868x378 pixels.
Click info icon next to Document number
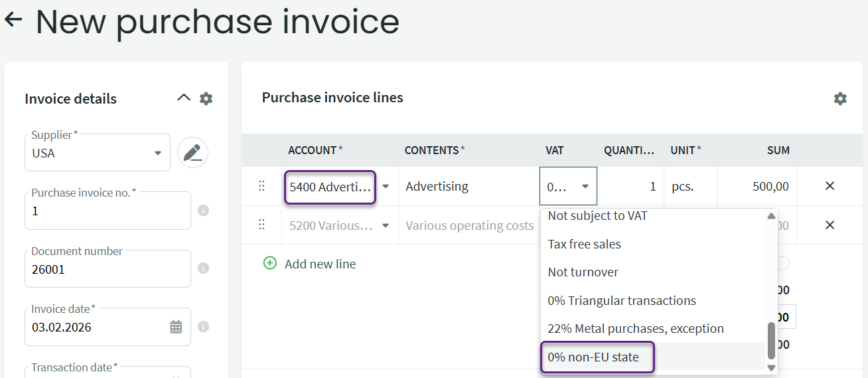pos(204,268)
